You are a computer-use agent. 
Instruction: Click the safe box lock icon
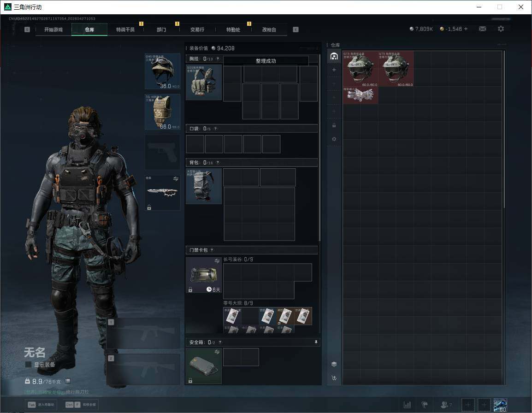pos(190,380)
